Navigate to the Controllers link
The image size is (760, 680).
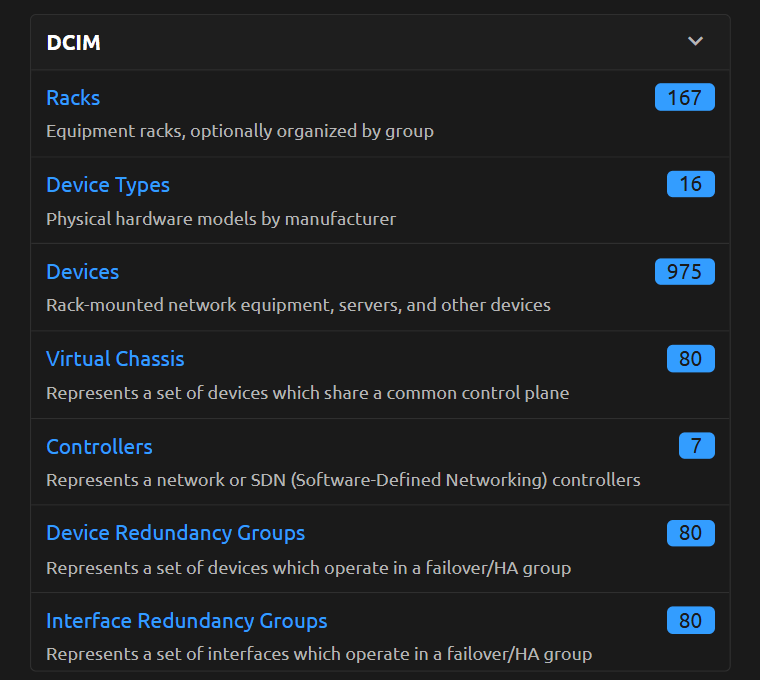99,446
